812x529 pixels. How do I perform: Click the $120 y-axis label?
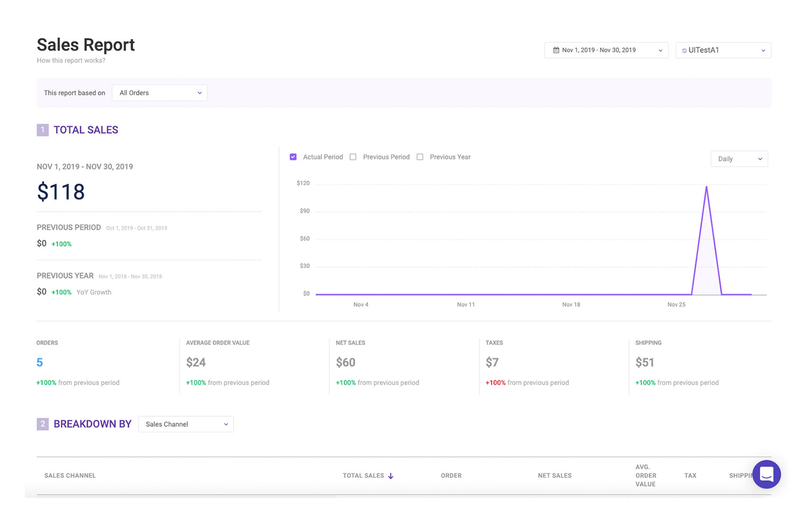click(303, 184)
